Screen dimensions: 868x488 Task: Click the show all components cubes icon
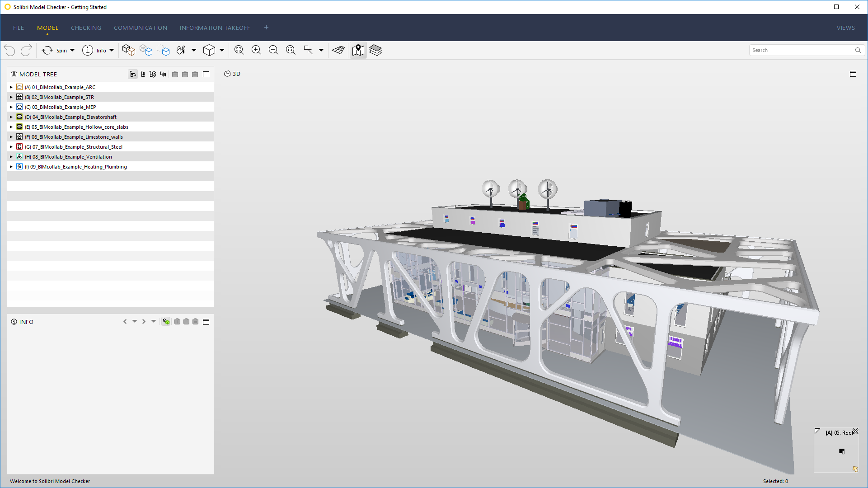pos(129,50)
